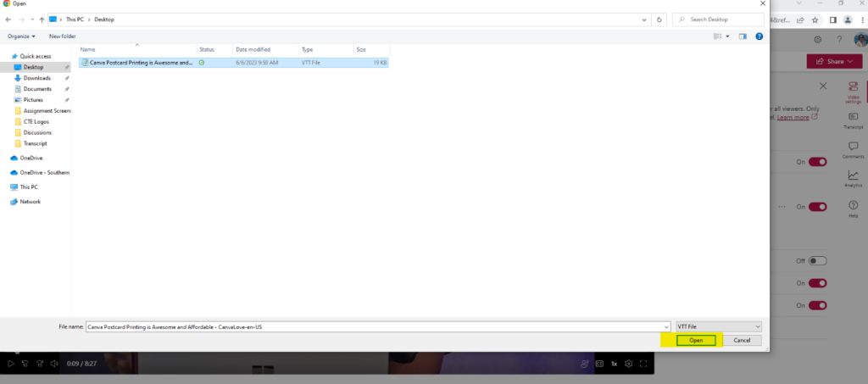Open Stream page settings gear at top

tap(818, 40)
